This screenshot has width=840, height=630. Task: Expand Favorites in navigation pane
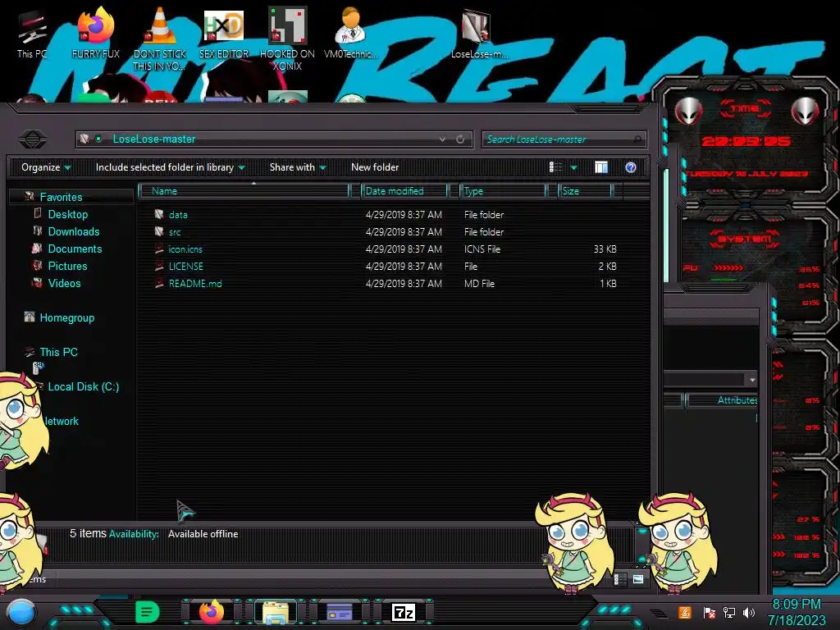61,197
